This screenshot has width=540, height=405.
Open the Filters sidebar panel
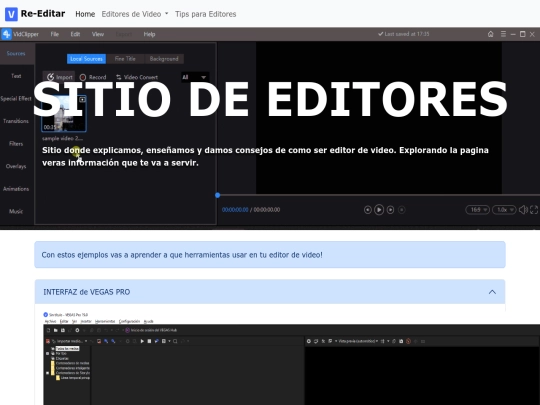point(16,144)
